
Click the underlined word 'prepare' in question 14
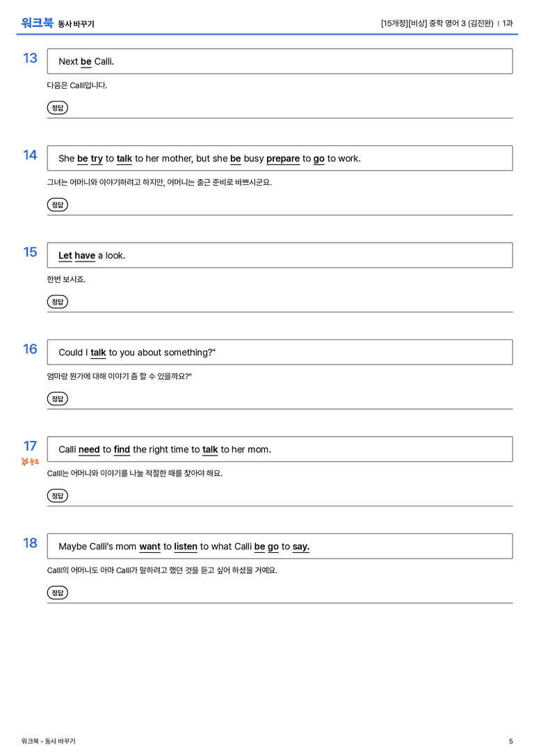click(x=283, y=159)
